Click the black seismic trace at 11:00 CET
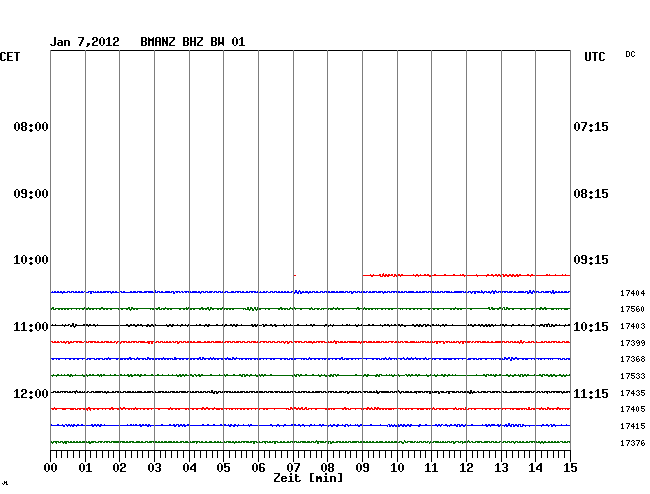This screenshot has height=494, width=650. click(x=310, y=325)
